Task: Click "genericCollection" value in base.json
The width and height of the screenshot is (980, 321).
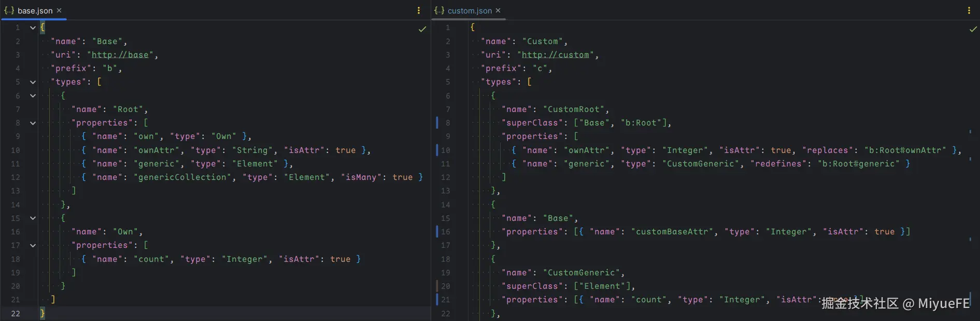Action: coord(182,177)
